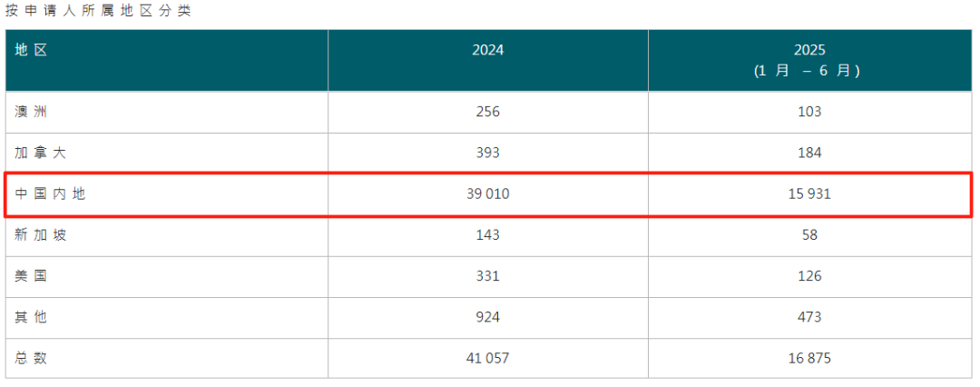
Task: Click the 总数 row label
Action: coord(32,358)
